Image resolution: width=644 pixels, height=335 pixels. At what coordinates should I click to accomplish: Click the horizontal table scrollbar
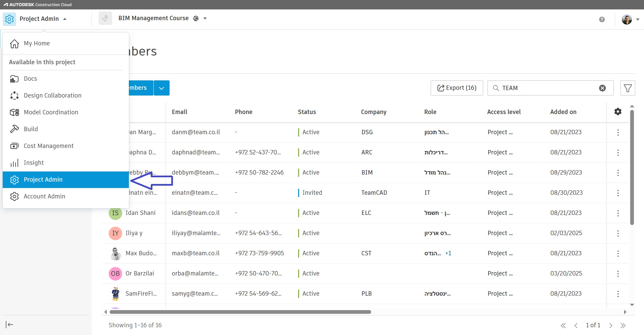coord(240,312)
